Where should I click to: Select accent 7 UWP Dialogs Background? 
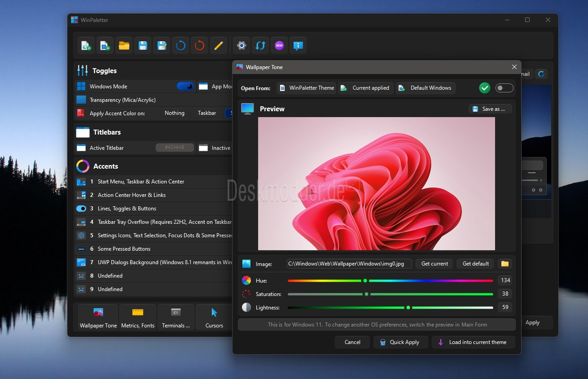pos(154,262)
